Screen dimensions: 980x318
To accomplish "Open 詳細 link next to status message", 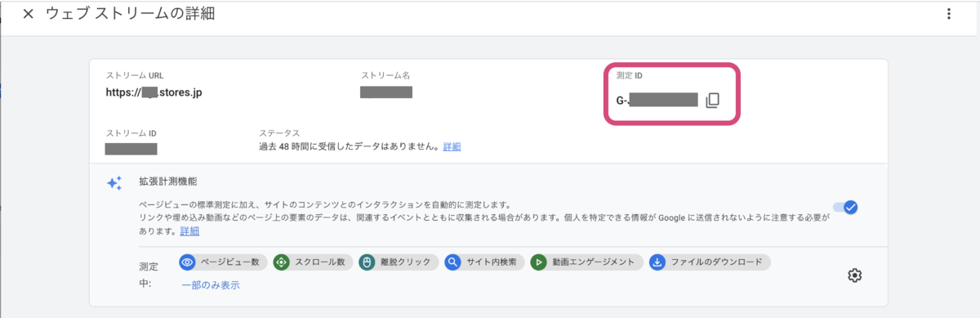I will pos(452,147).
